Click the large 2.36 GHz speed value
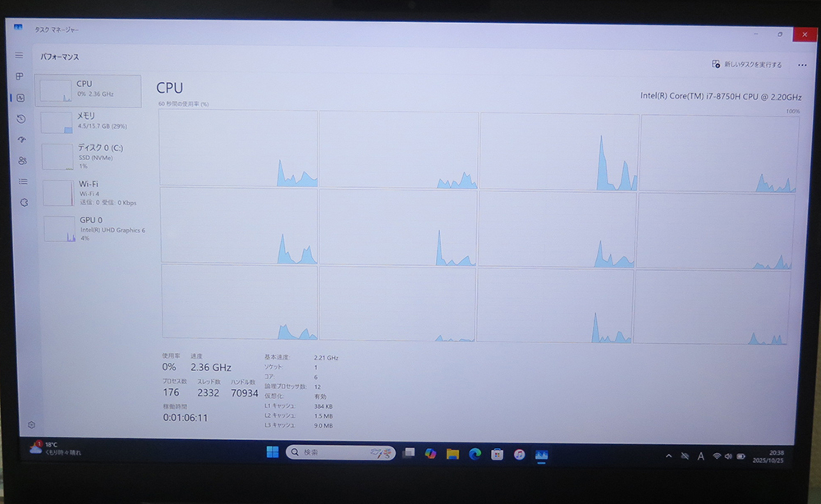821x504 pixels. pyautogui.click(x=211, y=368)
